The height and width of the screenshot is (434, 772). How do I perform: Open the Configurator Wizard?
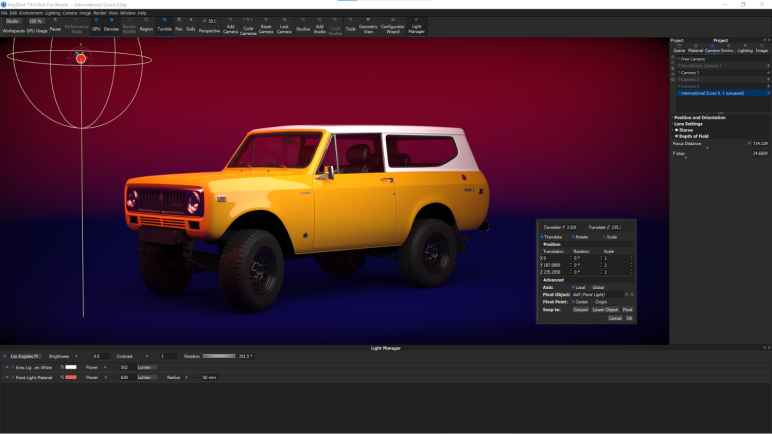click(393, 26)
